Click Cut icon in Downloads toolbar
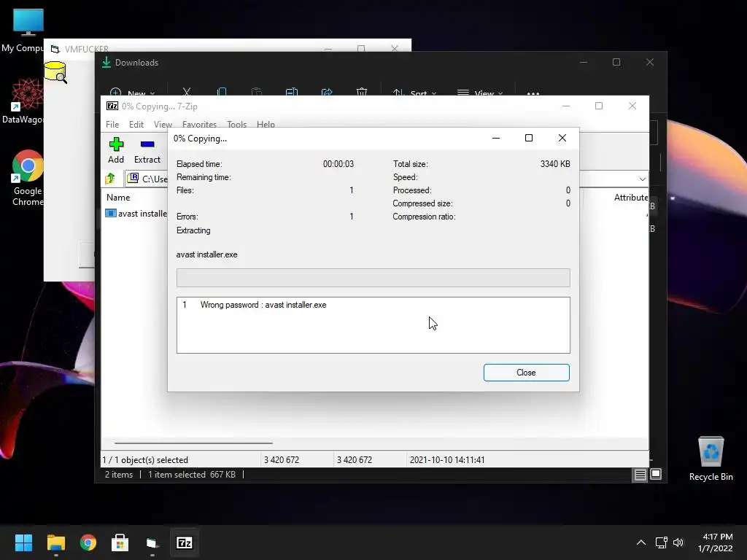 (x=187, y=92)
